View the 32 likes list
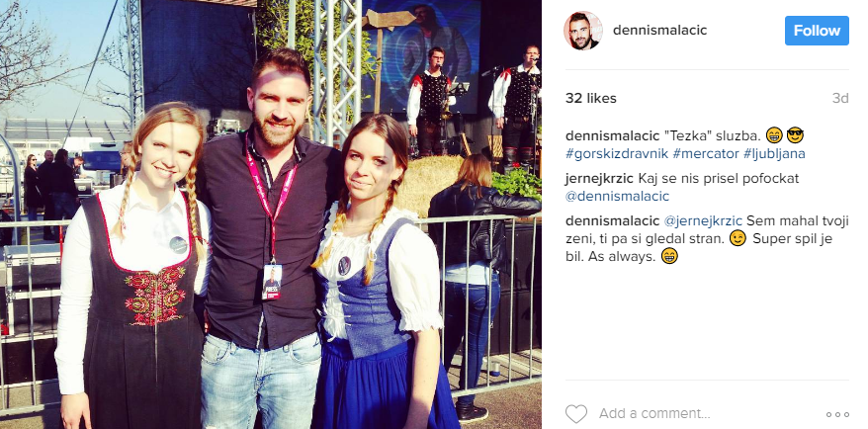 point(590,99)
